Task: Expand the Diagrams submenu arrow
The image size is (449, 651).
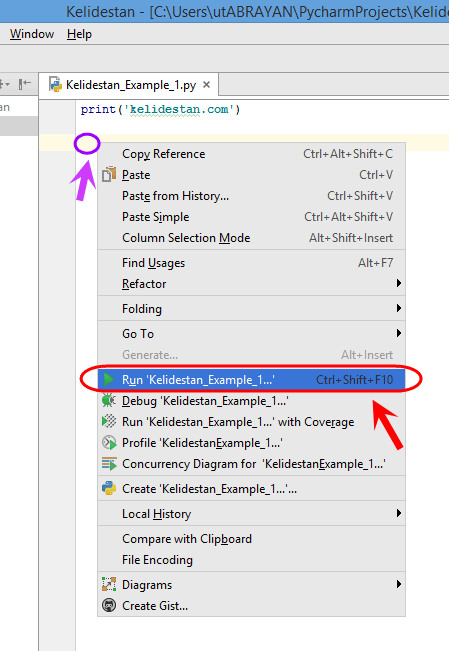Action: point(398,584)
